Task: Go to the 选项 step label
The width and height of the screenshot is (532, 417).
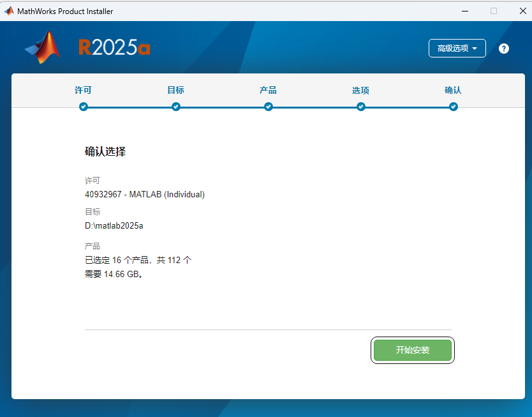Action: 360,90
